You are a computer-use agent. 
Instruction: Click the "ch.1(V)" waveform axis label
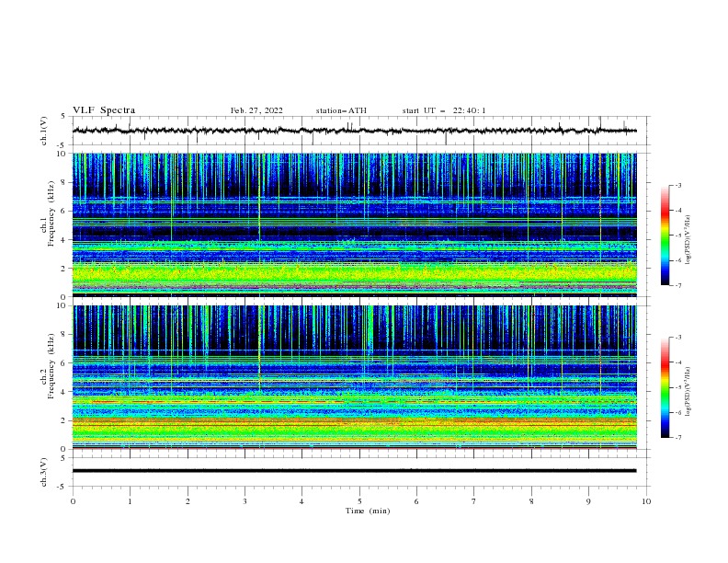click(x=44, y=131)
